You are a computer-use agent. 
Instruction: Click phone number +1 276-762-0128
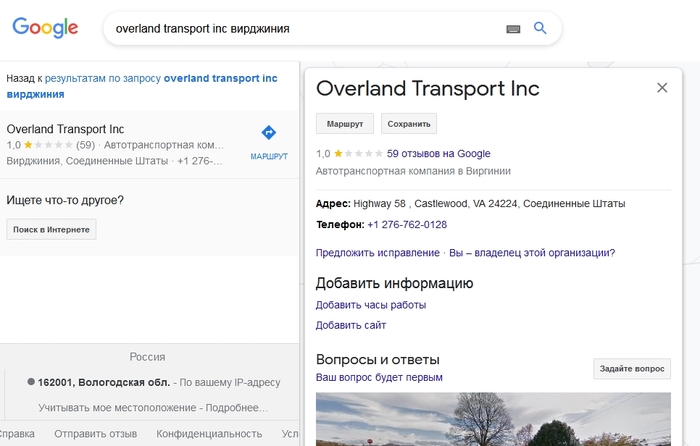[407, 225]
